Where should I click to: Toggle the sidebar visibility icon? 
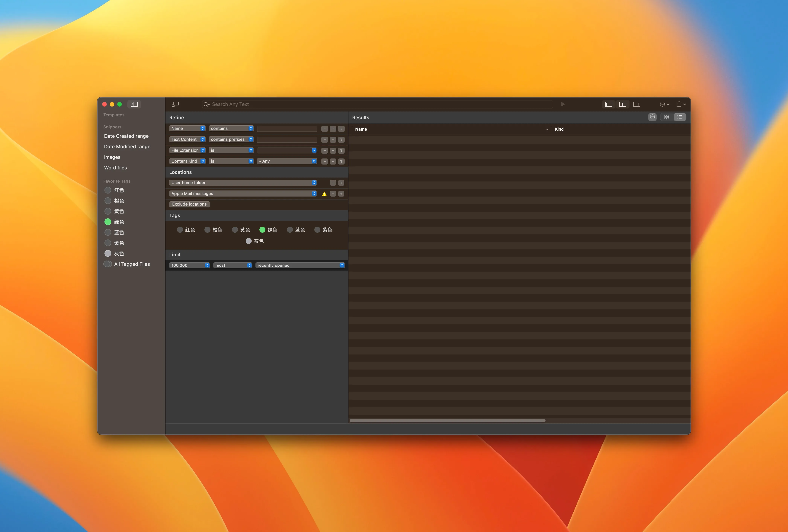pyautogui.click(x=134, y=104)
